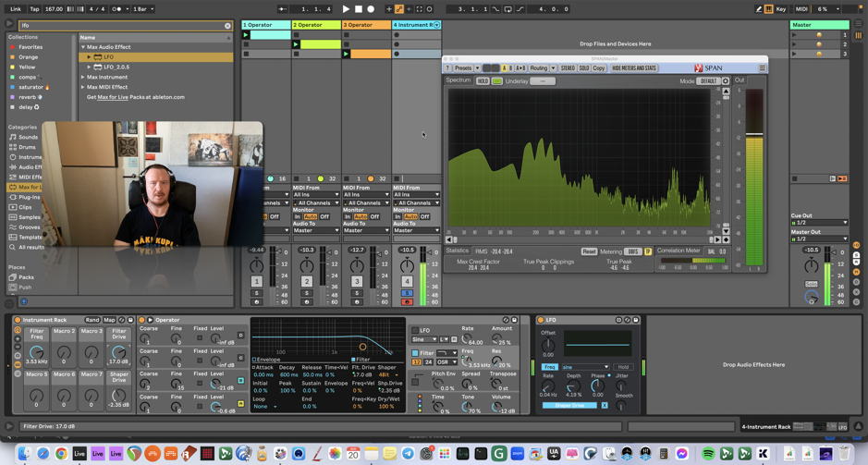Image resolution: width=868 pixels, height=465 pixels.
Task: Select the saturator collection
Action: [x=33, y=87]
